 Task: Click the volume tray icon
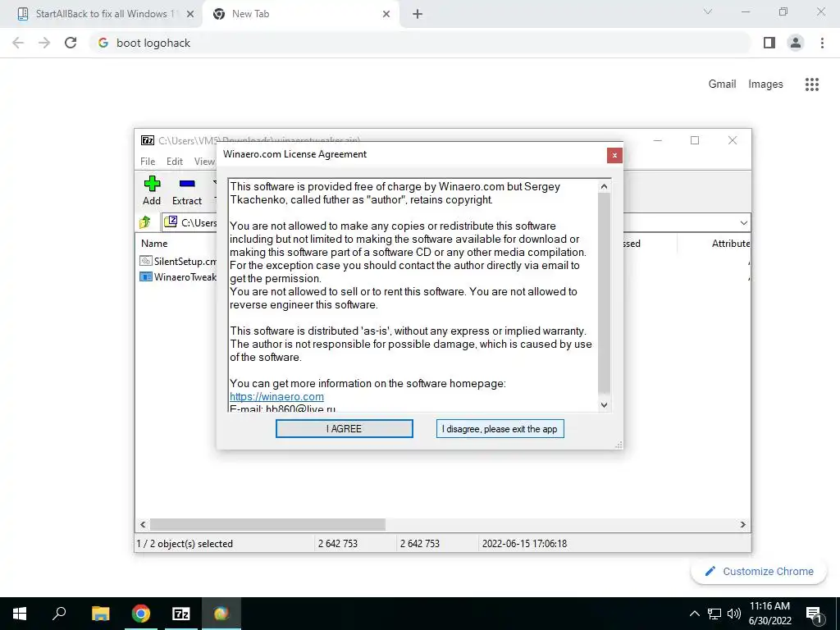tap(733, 614)
